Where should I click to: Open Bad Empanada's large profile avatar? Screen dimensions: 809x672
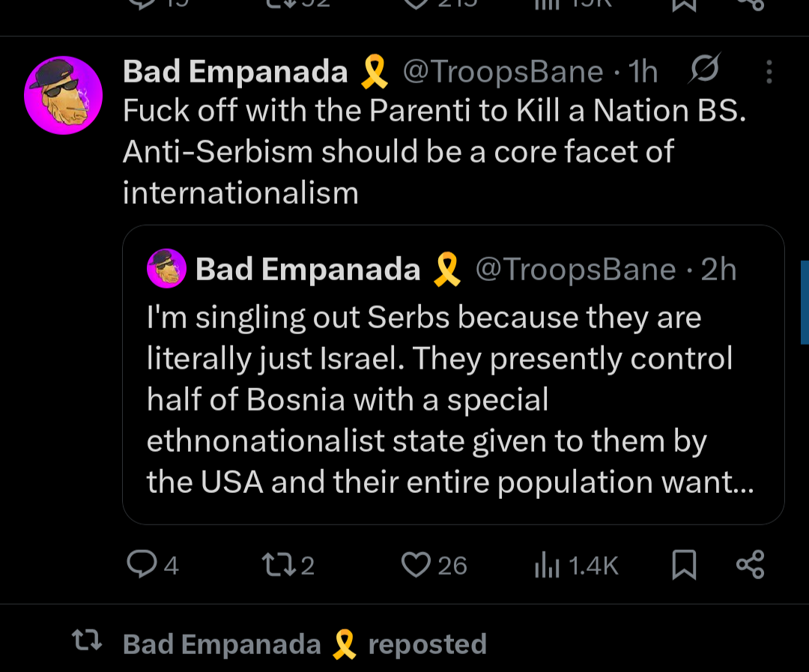coord(64,95)
